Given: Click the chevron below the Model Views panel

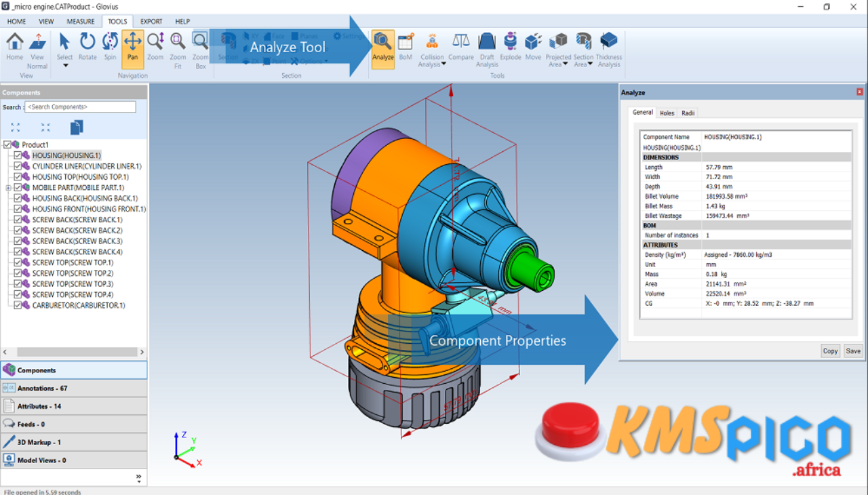Looking at the screenshot, I should tap(139, 477).
